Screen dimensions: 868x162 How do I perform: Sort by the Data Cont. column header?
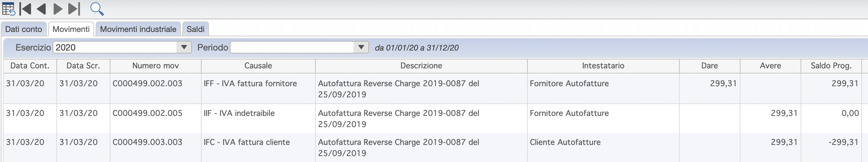pos(30,66)
